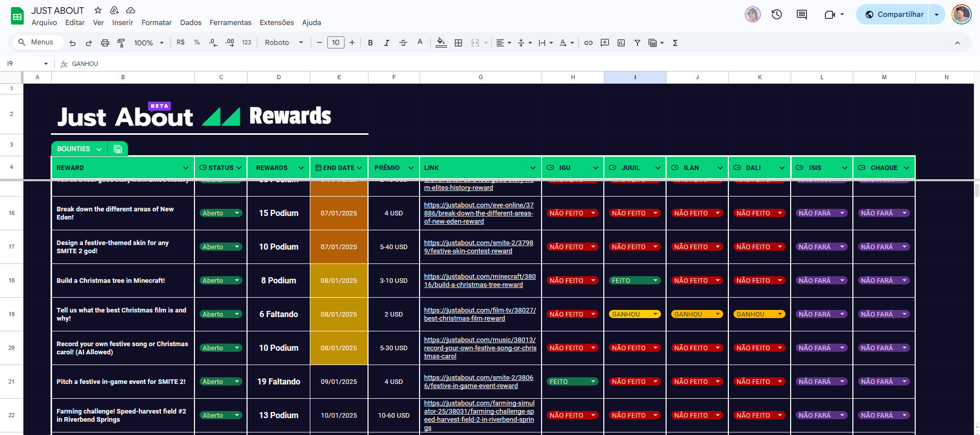Image resolution: width=980 pixels, height=435 pixels.
Task: Open the Inserir menu
Action: point(122,22)
